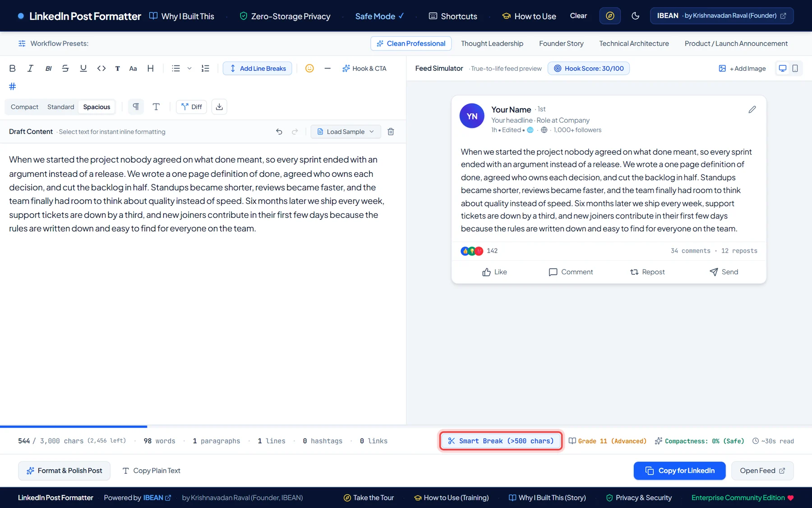812x508 pixels.
Task: Click the Copy for LinkedIn button
Action: tap(679, 471)
